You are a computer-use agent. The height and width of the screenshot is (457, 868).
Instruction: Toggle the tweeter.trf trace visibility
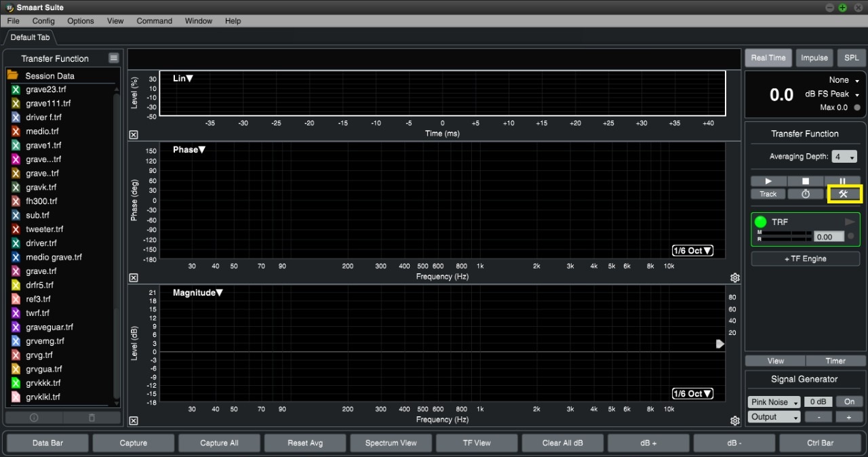(x=16, y=229)
